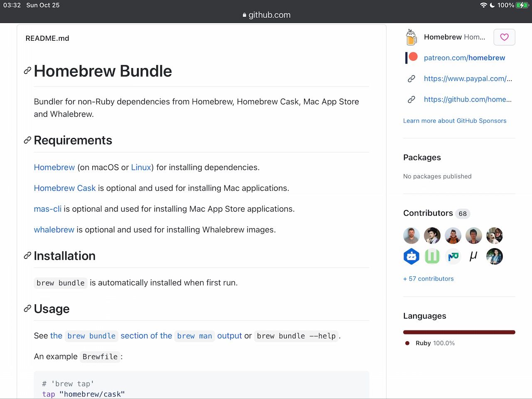Open the Linux link
Viewport: 532px width, 399px height.
pyautogui.click(x=141, y=167)
